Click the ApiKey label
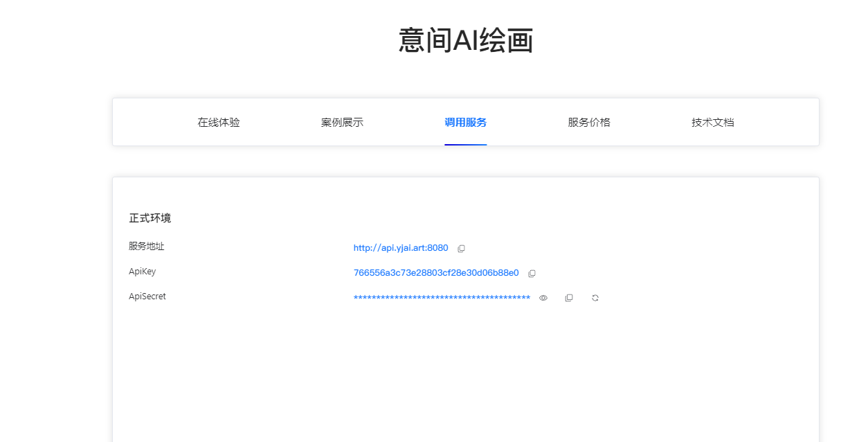 click(x=143, y=272)
